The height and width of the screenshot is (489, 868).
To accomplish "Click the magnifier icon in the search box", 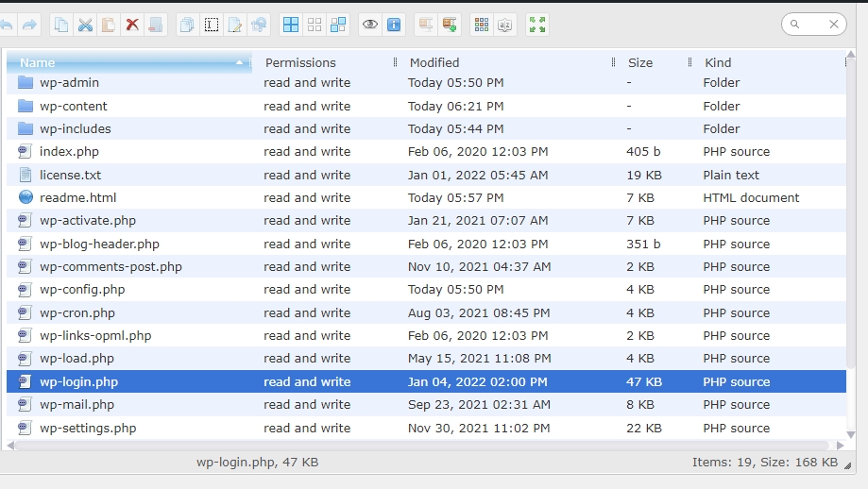I will pyautogui.click(x=795, y=25).
